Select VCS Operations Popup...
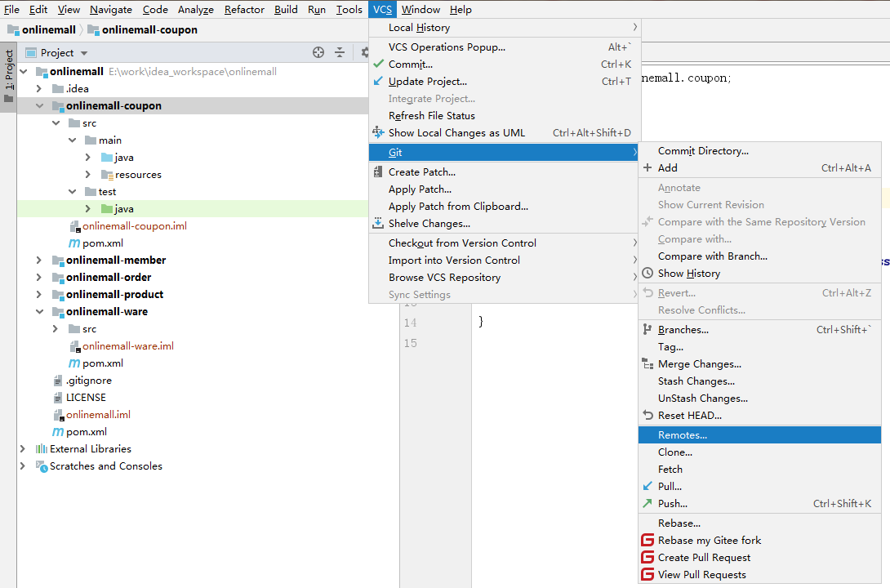This screenshot has height=588, width=890. (x=505, y=47)
